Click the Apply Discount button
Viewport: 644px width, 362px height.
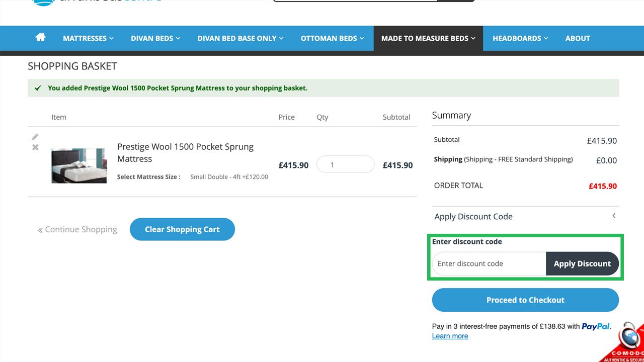pyautogui.click(x=582, y=263)
